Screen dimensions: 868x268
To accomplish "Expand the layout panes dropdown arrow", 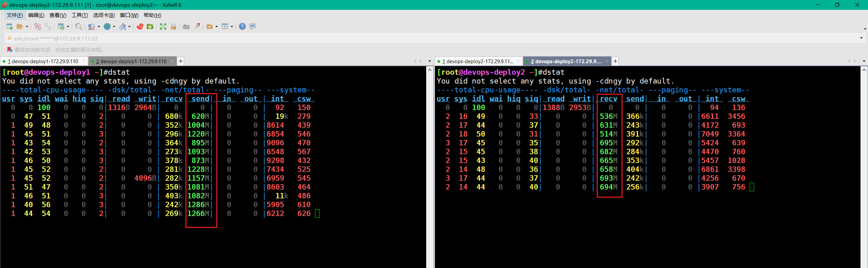I will point(232,26).
